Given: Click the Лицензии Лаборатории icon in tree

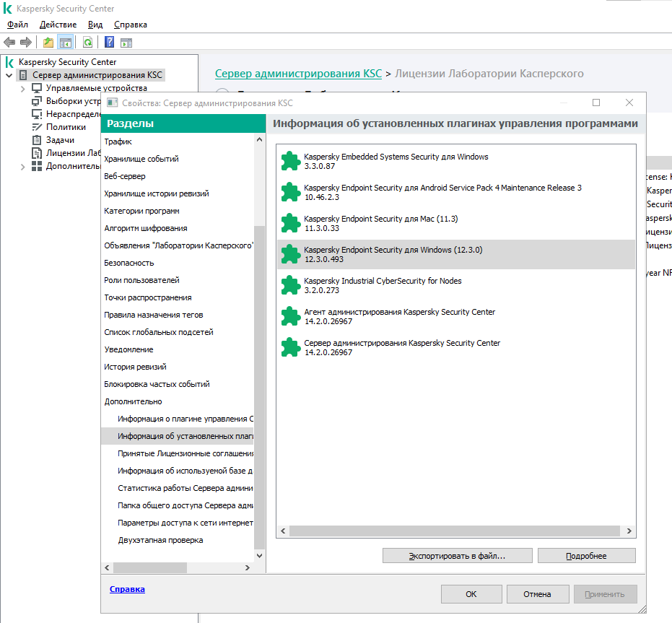Looking at the screenshot, I should tap(37, 153).
